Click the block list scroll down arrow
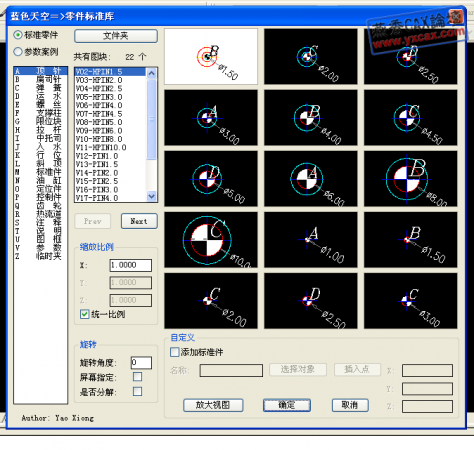 [151, 197]
